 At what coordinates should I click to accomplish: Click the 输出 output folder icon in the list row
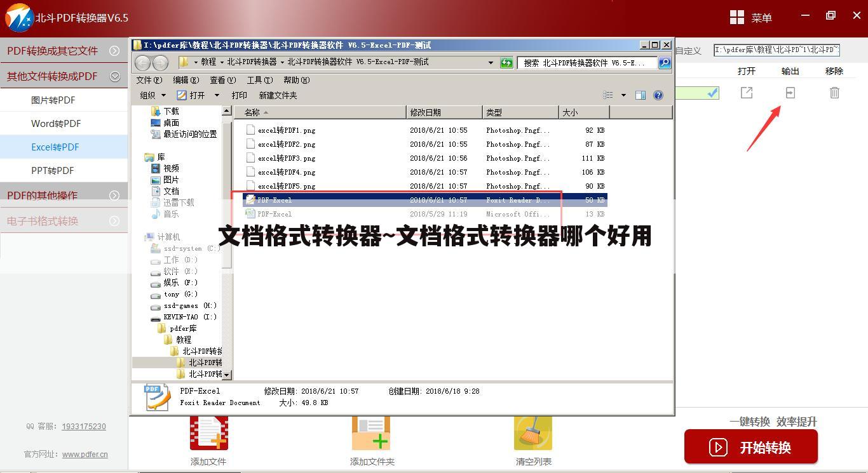tap(790, 93)
